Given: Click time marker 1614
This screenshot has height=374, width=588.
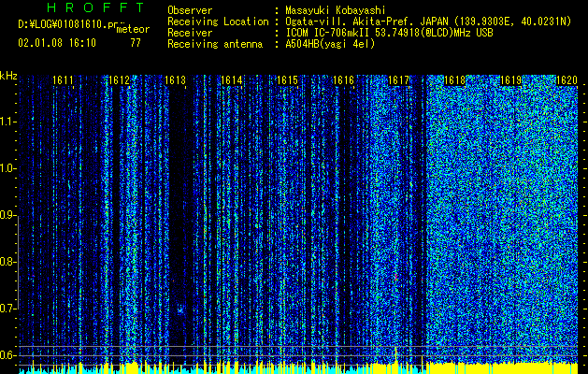Looking at the screenshot, I should 232,80.
